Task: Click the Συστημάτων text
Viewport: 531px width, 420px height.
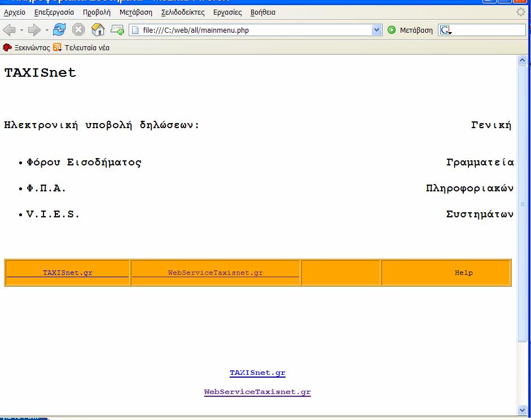Action: tap(480, 214)
